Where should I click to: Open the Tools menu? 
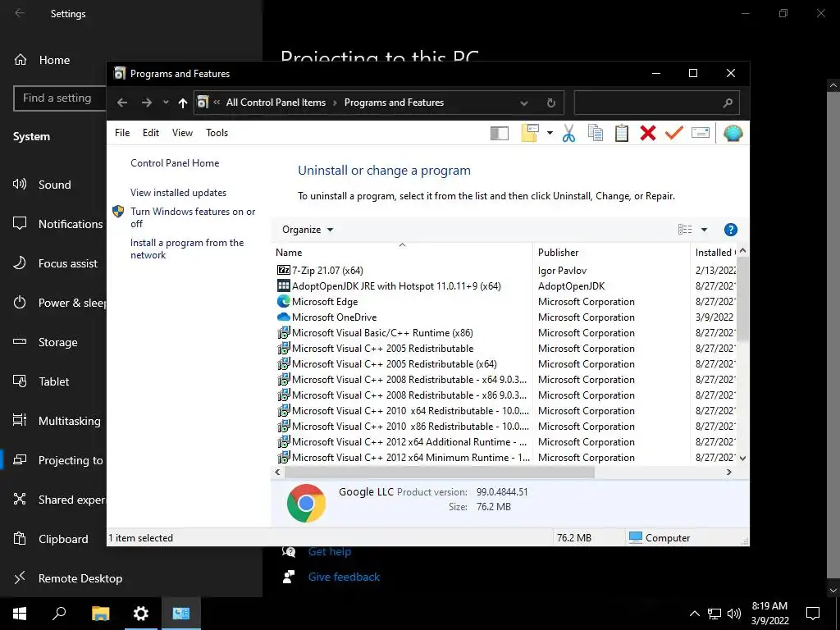(x=217, y=133)
